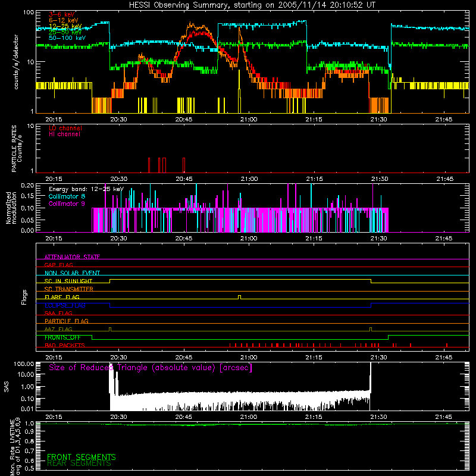The width and height of the screenshot is (476, 476).
Task: Click the Normalized modulation axis title
Action: pos(11,208)
